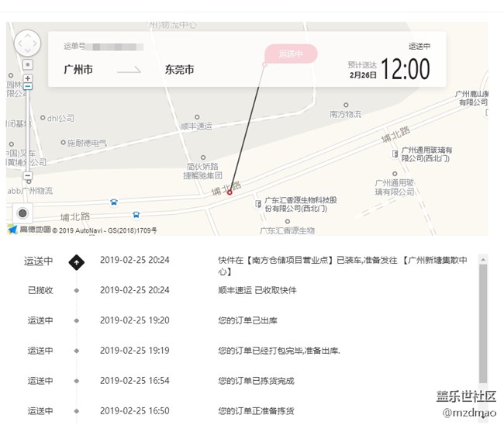Click the timestamp 2019-02-25 16:54
The height and width of the screenshot is (429, 504).
coord(135,380)
